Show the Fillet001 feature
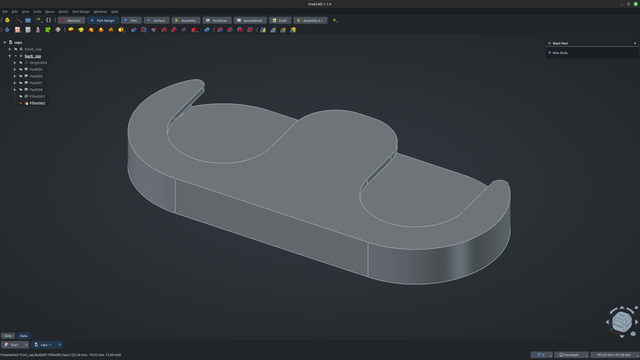Viewport: 640px width, 360px height. click(x=21, y=96)
